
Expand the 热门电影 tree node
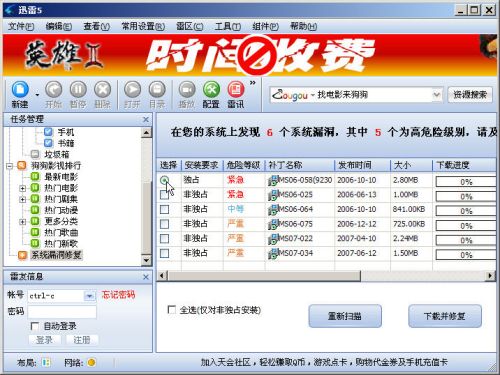(22, 188)
